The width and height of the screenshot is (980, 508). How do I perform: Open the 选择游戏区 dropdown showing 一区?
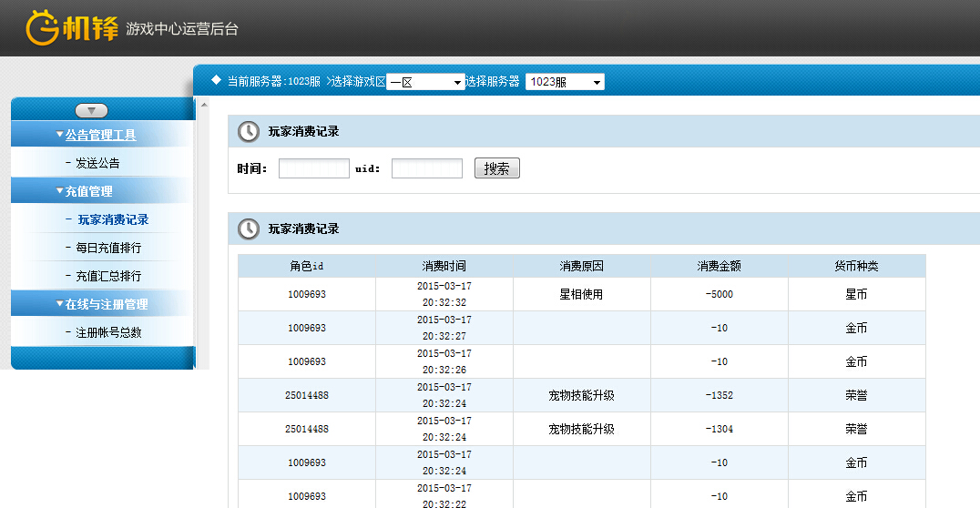(425, 82)
